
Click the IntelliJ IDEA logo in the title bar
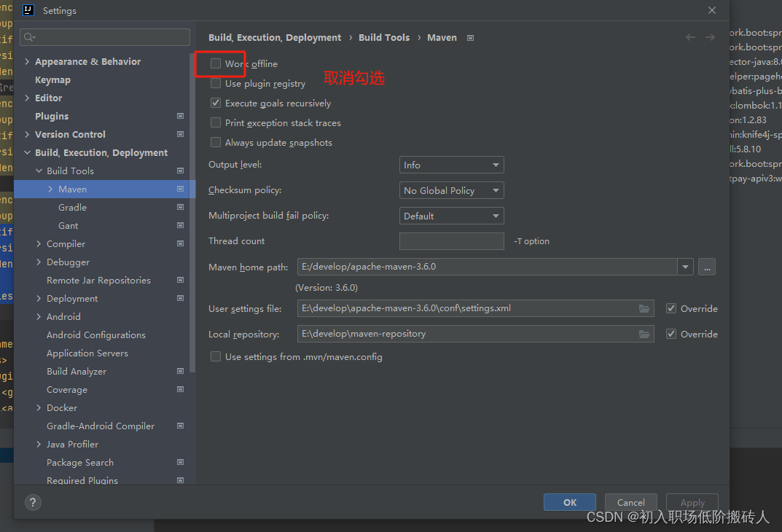(x=28, y=10)
